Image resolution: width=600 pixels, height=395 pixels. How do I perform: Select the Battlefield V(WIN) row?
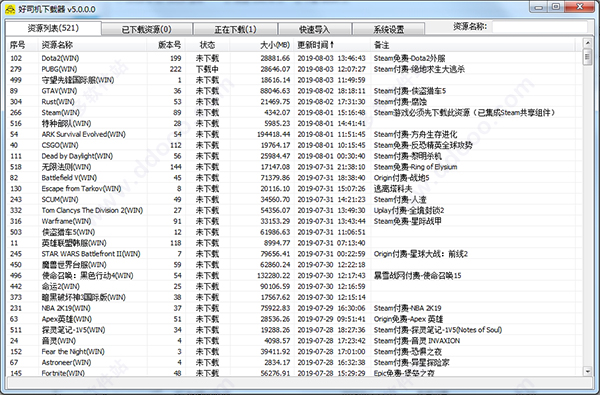coord(295,178)
